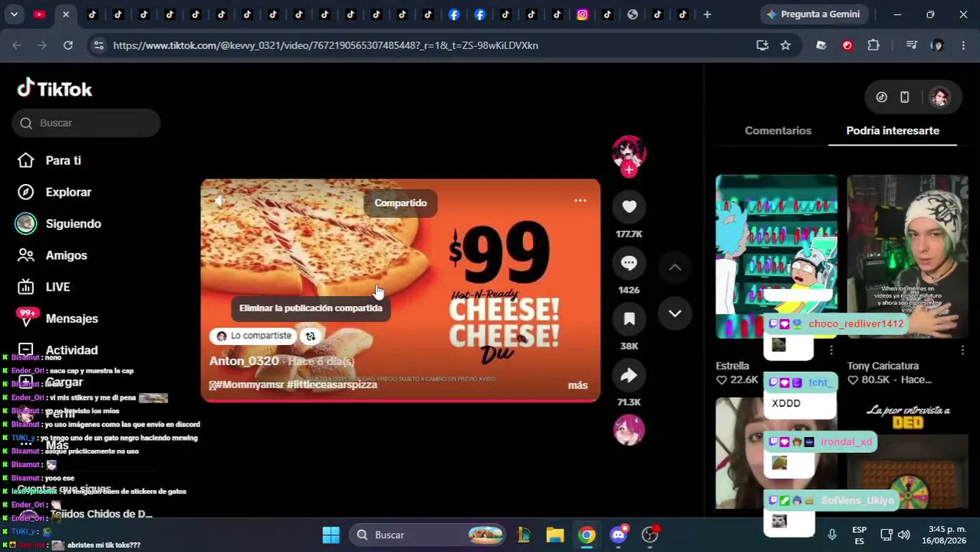Open the red extension icon in the toolbar
Viewport: 980px width, 552px height.
pos(847,45)
